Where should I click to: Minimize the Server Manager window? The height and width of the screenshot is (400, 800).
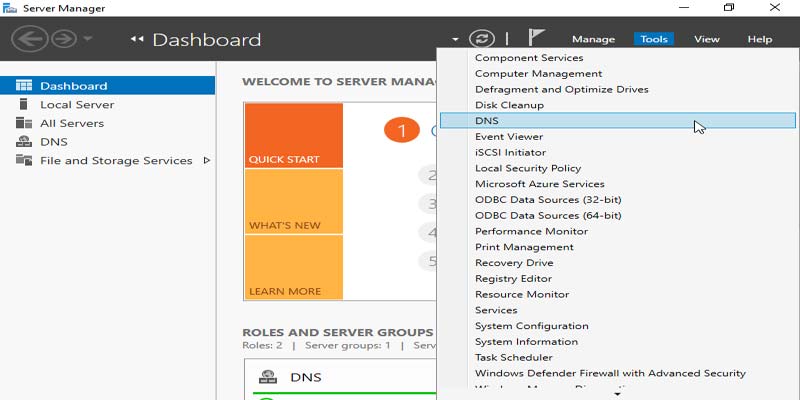pos(684,7)
